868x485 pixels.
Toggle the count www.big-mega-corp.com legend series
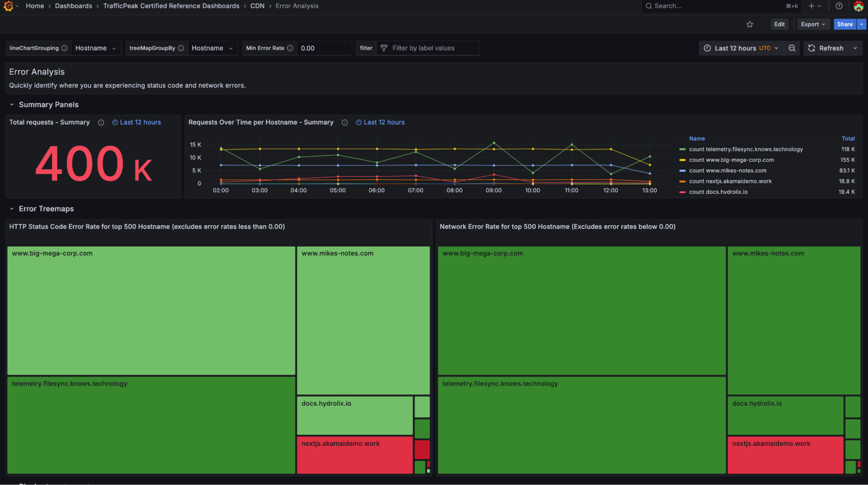click(732, 160)
